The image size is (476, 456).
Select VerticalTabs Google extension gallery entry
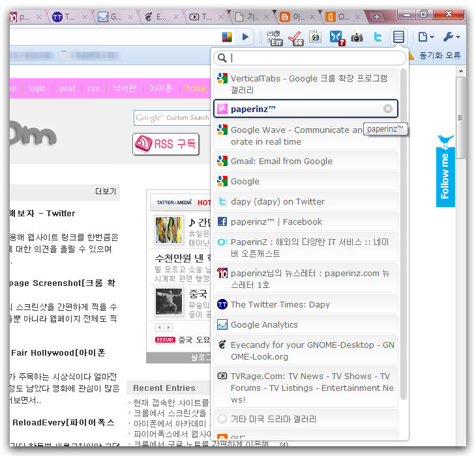click(x=306, y=84)
